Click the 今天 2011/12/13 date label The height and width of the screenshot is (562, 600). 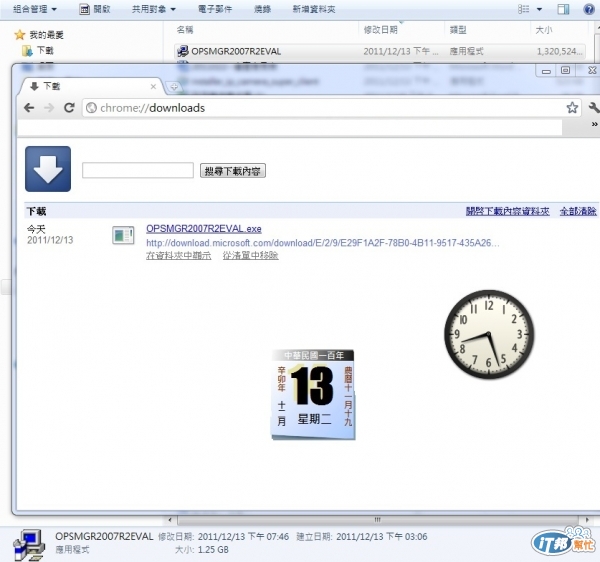click(x=50, y=235)
